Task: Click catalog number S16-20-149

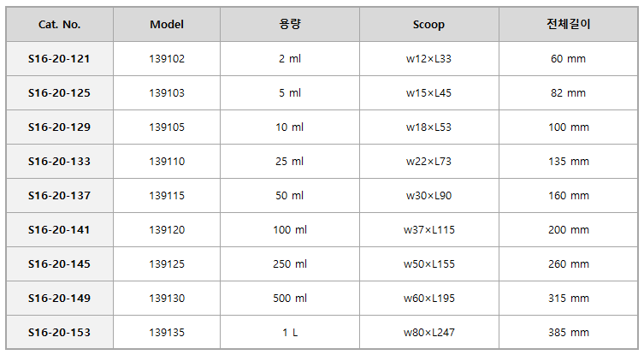Action: point(59,299)
